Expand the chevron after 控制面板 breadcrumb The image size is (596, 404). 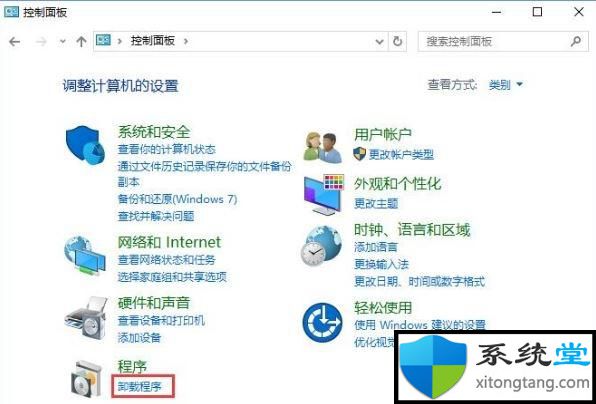tap(186, 41)
